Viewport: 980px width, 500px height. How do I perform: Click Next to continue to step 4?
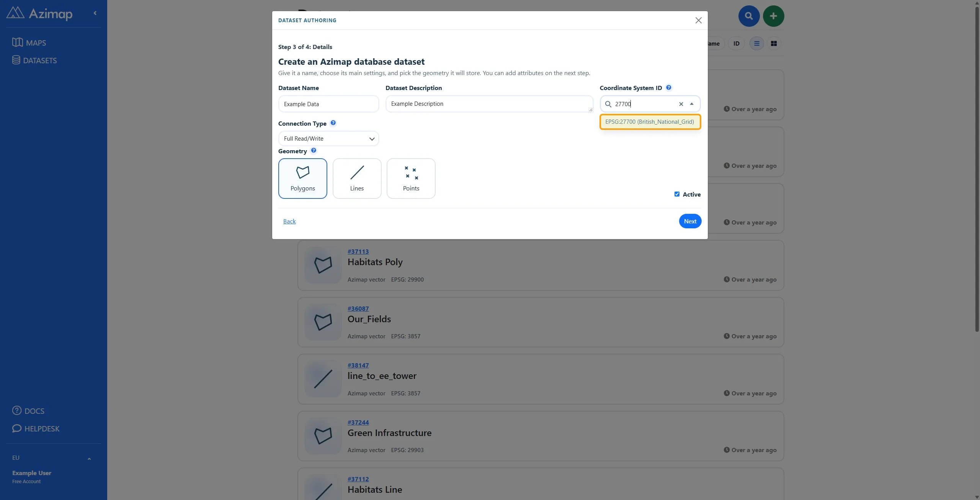click(690, 221)
